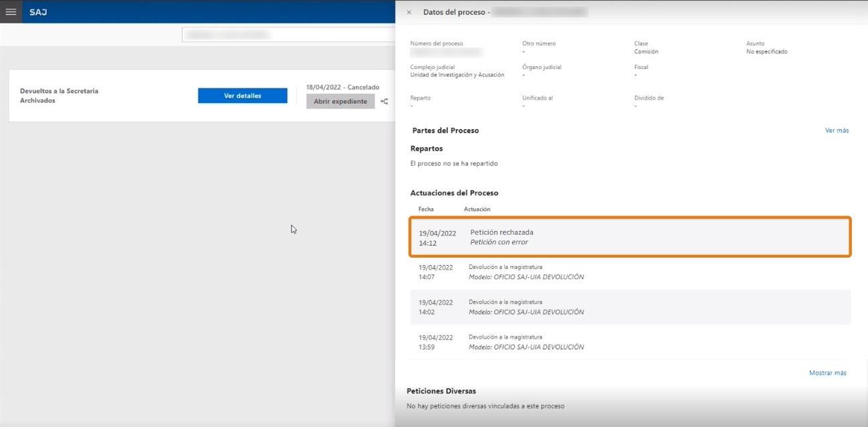Image resolution: width=868 pixels, height=427 pixels.
Task: Click the Fecha column header
Action: 426,209
